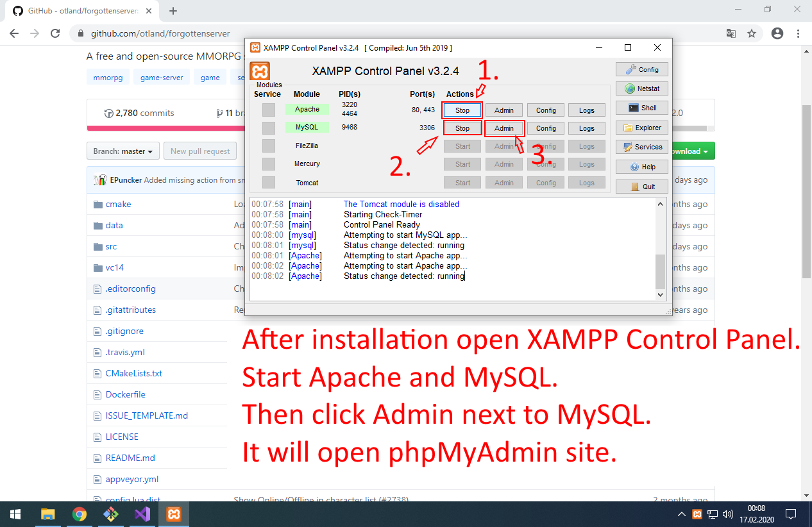Open main Config with wrench icon
Screen dimensions: 812x527
coord(642,69)
